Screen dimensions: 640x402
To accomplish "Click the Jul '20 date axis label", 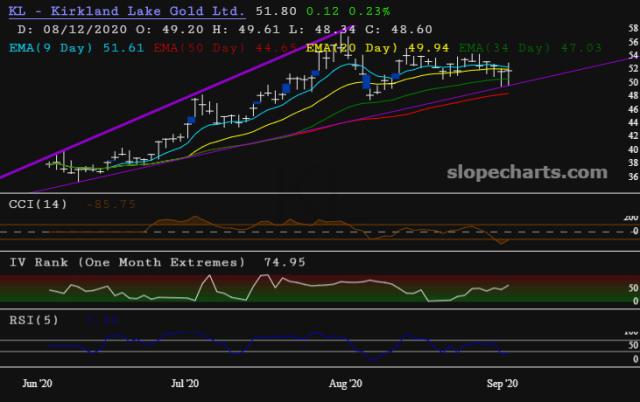I will point(185,383).
